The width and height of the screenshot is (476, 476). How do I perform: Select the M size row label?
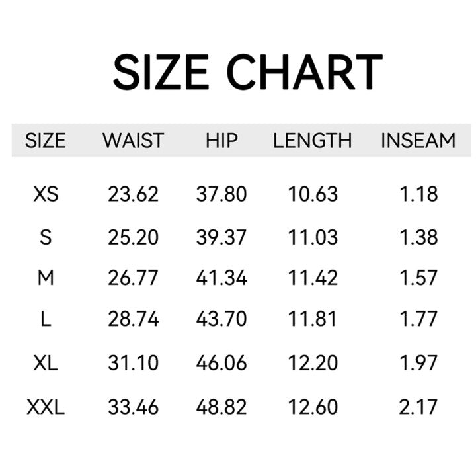coord(46,278)
